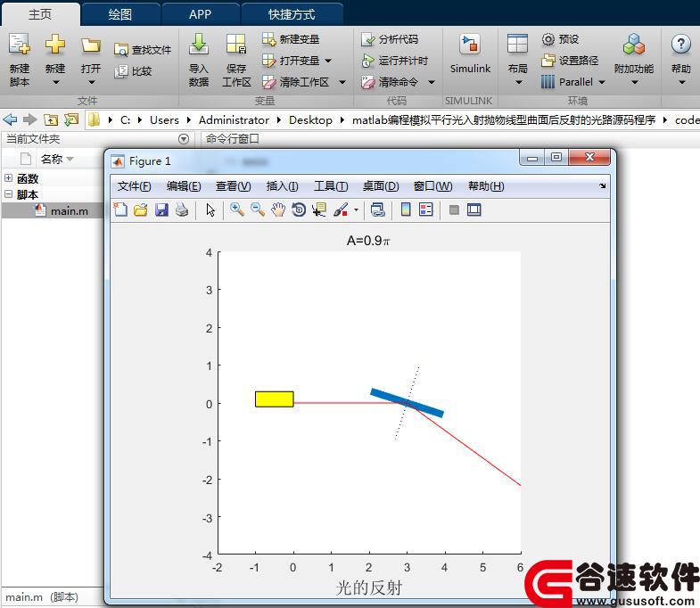This screenshot has width=700, height=608.
Task: Select the Pan hand tool
Action: pyautogui.click(x=278, y=210)
